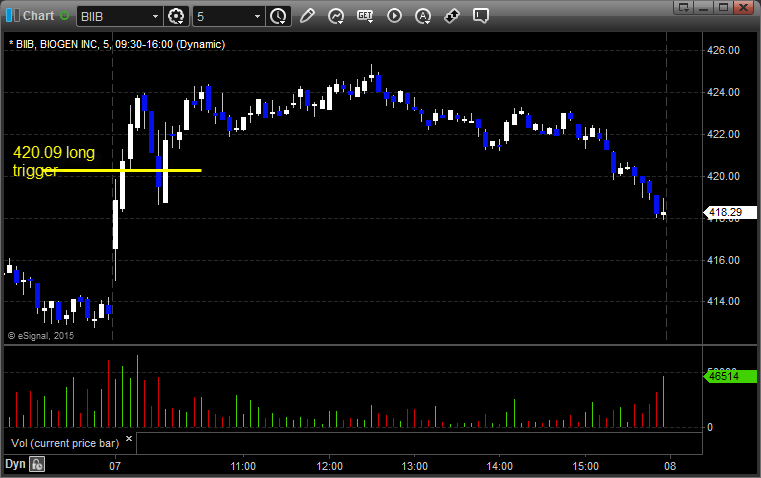Click the 13:00 time axis label
This screenshot has height=478, width=761.
[x=414, y=466]
